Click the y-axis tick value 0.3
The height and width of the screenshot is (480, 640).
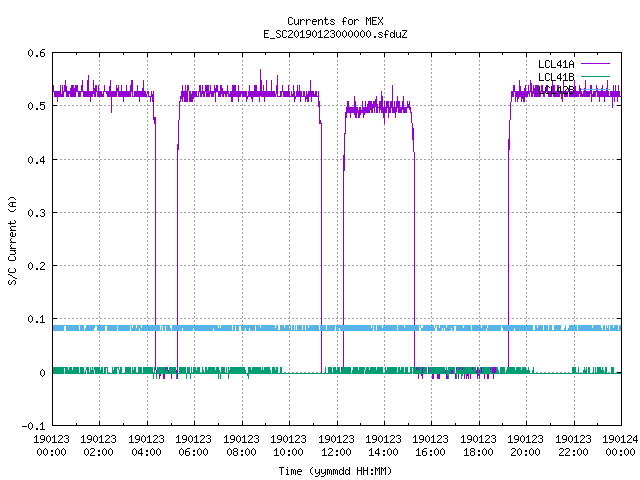pyautogui.click(x=37, y=213)
